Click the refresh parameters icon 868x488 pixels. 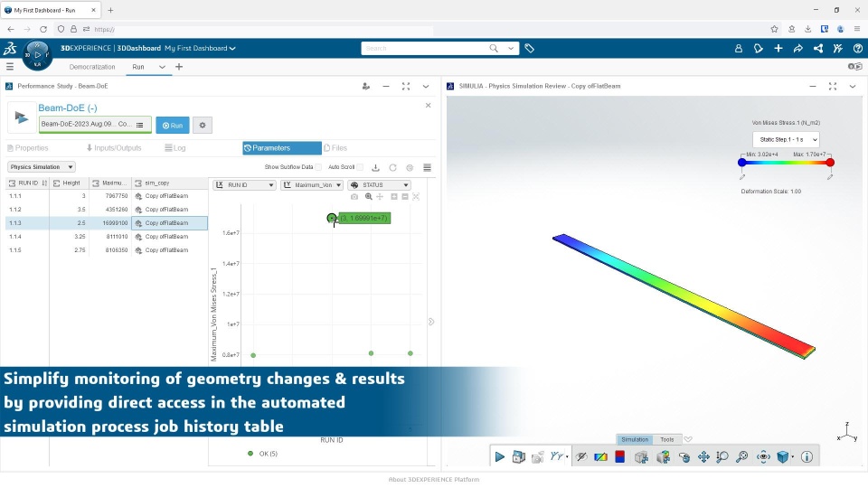392,168
